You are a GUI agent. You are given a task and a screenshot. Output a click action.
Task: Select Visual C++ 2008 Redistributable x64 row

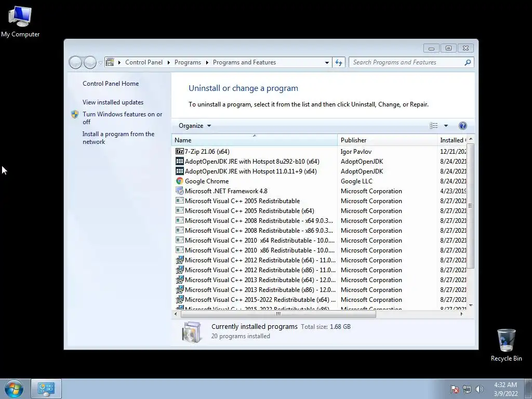[x=319, y=220]
